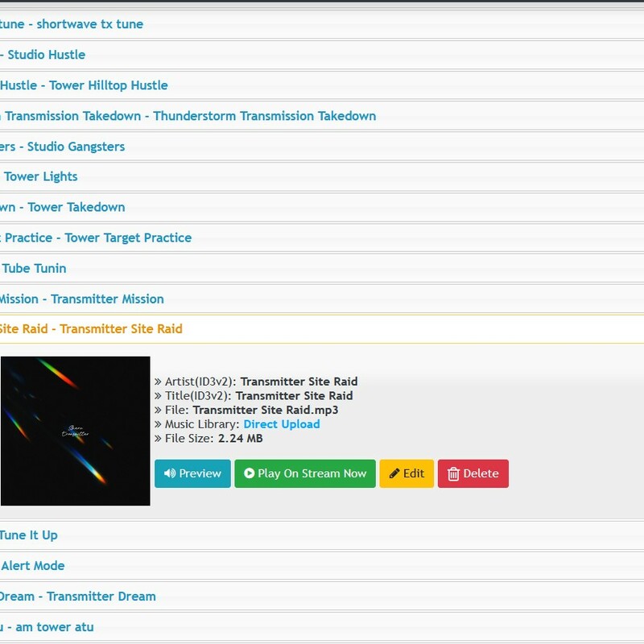Click Play On Stream Now button

(305, 473)
